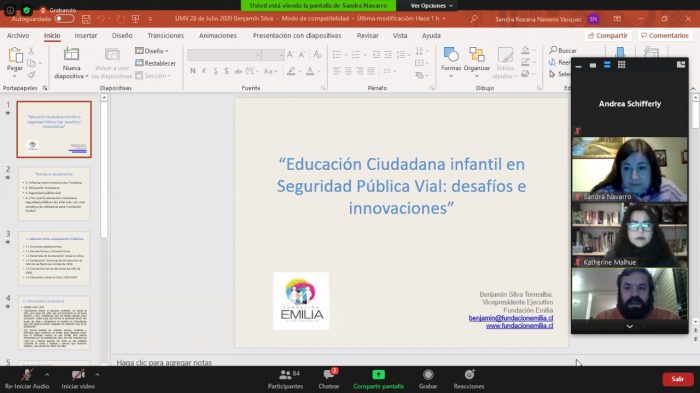The width and height of the screenshot is (700, 393).
Task: Open Zoom Ver Opciones dropdown
Action: pyautogui.click(x=431, y=5)
